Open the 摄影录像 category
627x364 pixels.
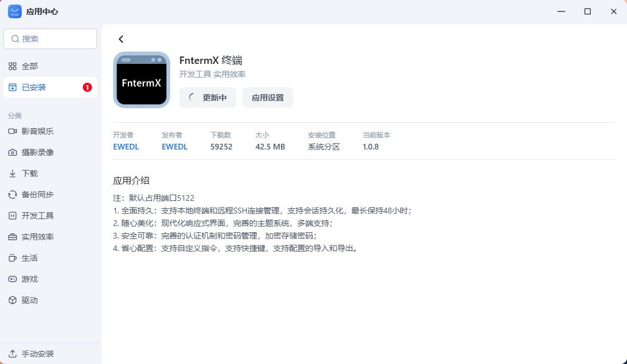(x=50, y=152)
